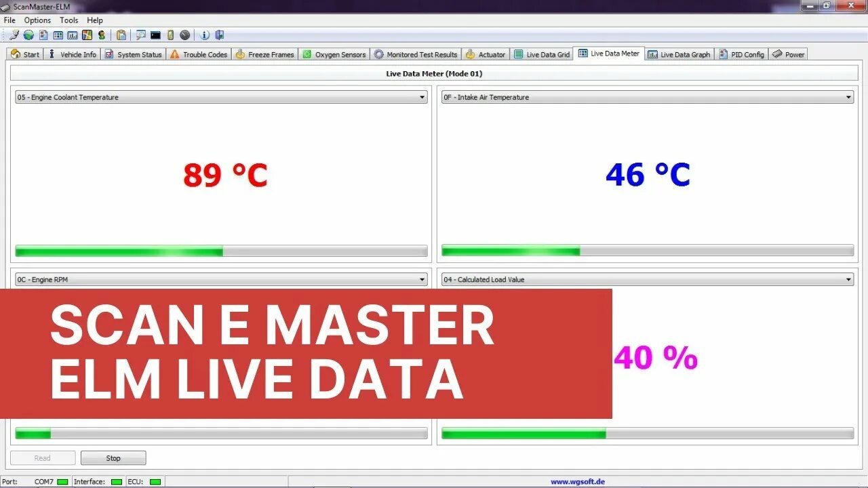Open the Live Data Grid tab
Viewport: 868px width, 488px height.
541,54
